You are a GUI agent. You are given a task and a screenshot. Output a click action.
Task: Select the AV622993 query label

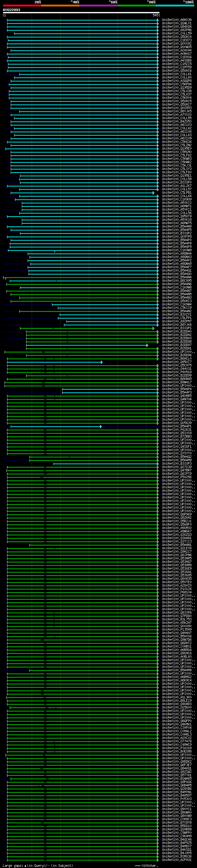click(11, 10)
